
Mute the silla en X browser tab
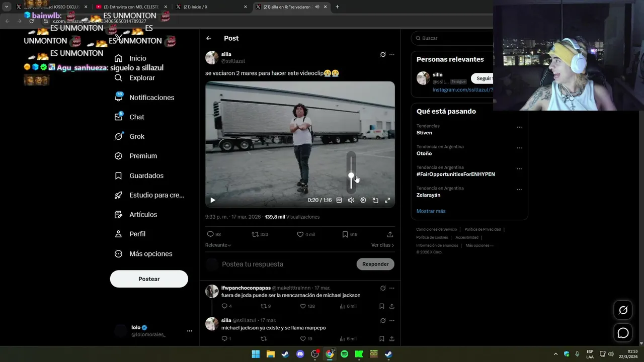coord(317,7)
